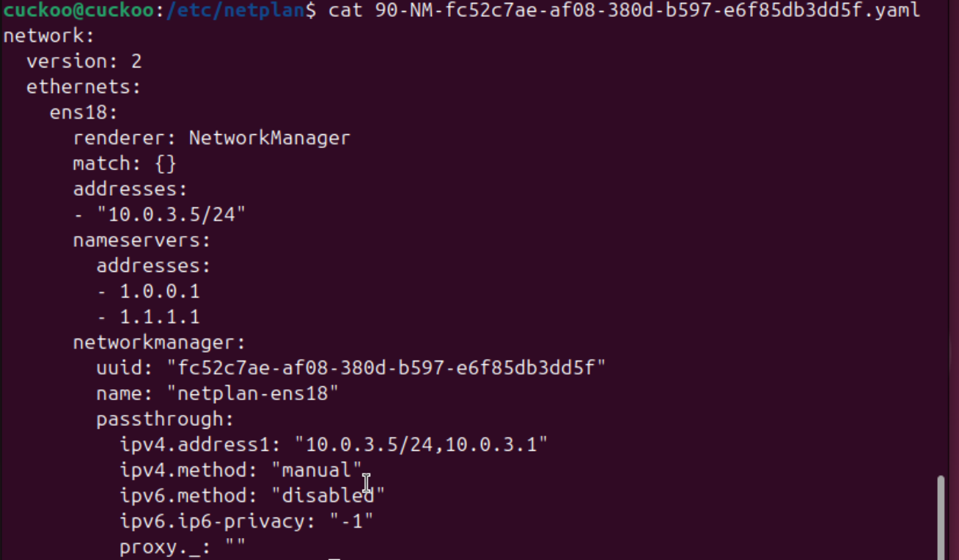Image resolution: width=959 pixels, height=560 pixels.
Task: Click the ipv4.address1 value
Action: click(x=421, y=445)
